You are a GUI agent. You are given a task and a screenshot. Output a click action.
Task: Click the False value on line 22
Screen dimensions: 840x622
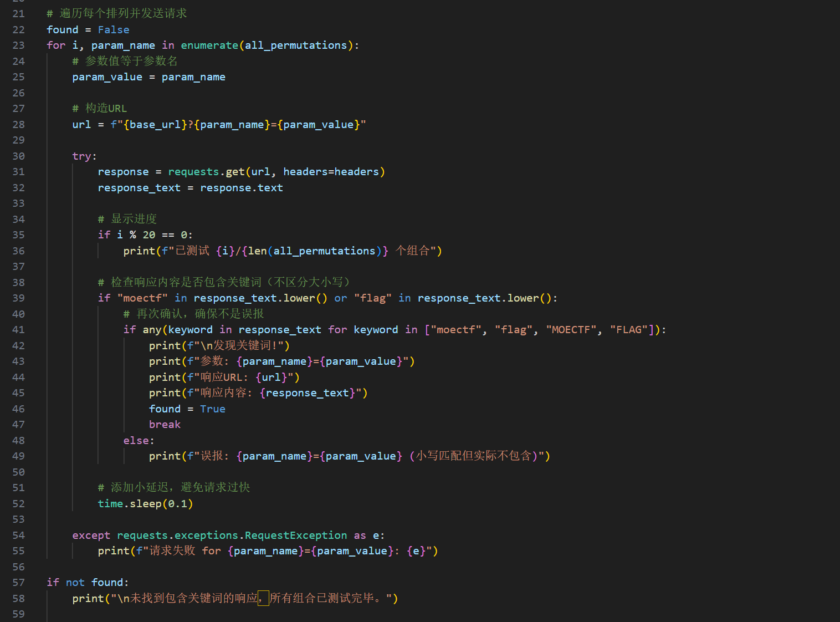[x=114, y=30]
